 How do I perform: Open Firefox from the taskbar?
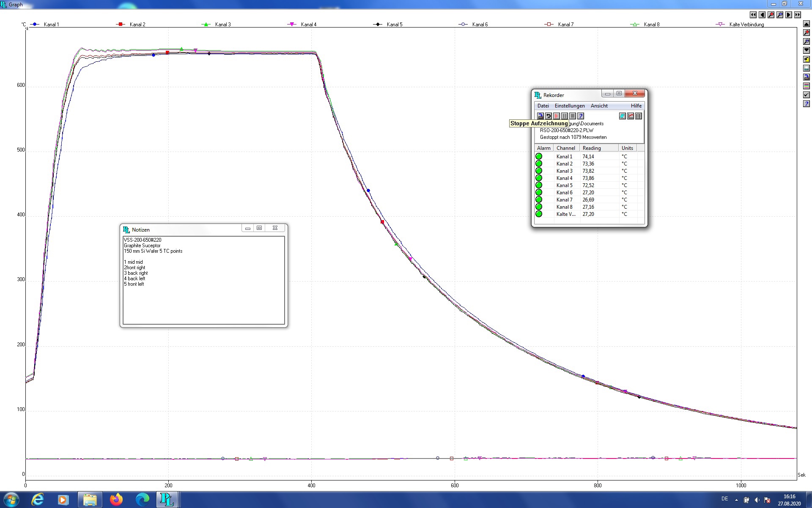116,500
